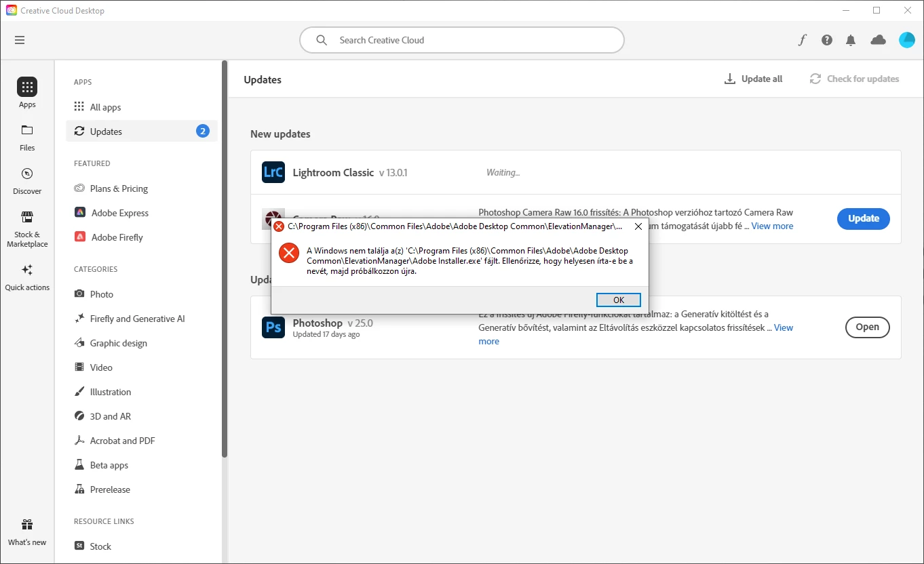Select the Video category
Image resolution: width=924 pixels, height=564 pixels.
pos(142,367)
